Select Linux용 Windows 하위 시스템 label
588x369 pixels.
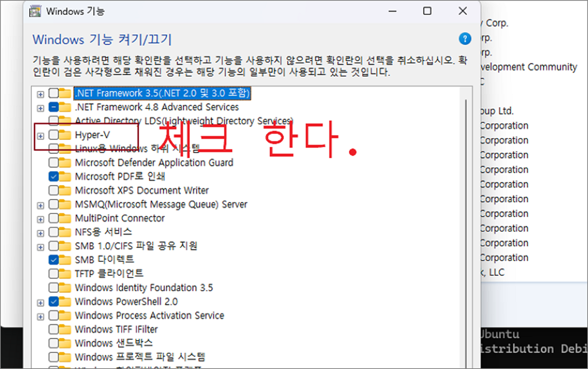137,149
